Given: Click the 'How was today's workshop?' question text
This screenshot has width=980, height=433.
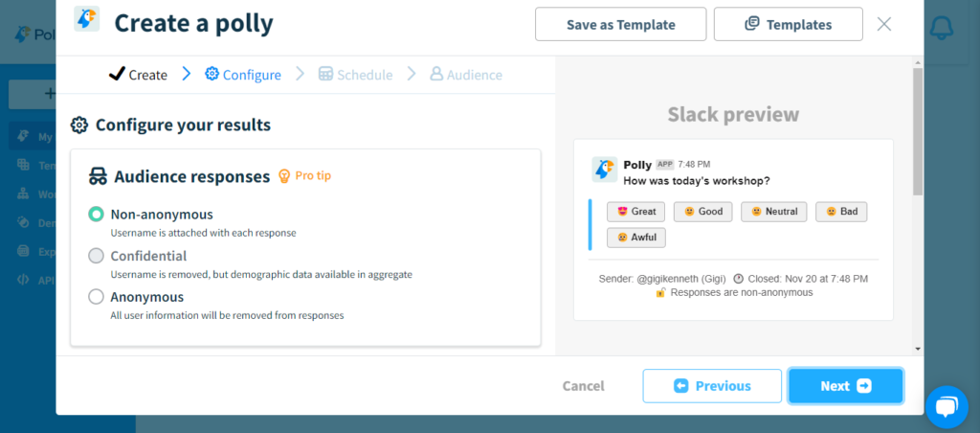Looking at the screenshot, I should (x=697, y=181).
